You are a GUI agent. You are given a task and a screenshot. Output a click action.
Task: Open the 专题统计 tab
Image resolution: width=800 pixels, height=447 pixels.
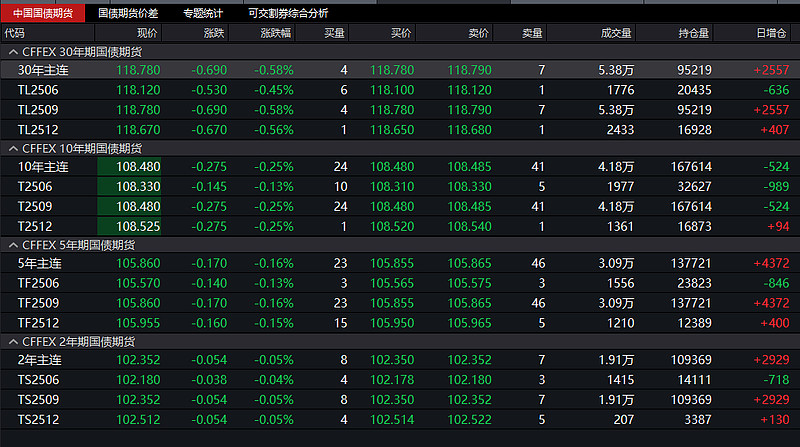(x=203, y=13)
